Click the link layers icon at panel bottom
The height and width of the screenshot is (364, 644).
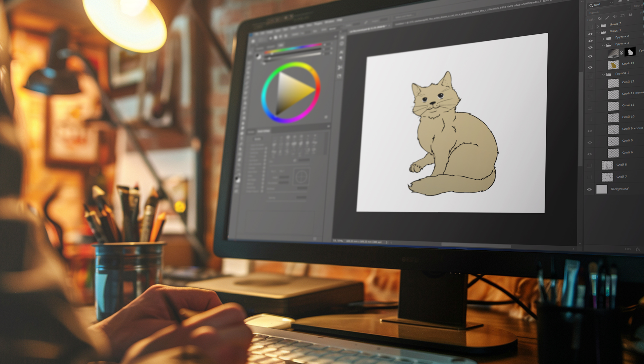click(x=628, y=249)
